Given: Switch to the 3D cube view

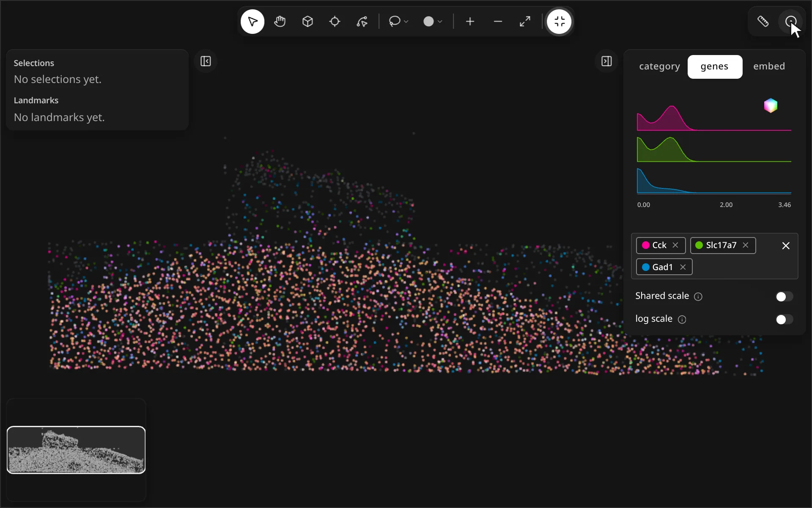Looking at the screenshot, I should coord(307,22).
